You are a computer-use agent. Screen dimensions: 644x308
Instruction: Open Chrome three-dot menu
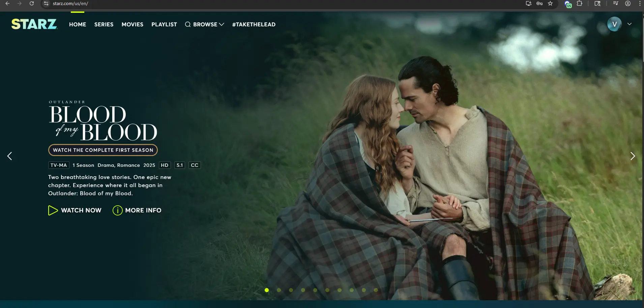click(640, 3)
